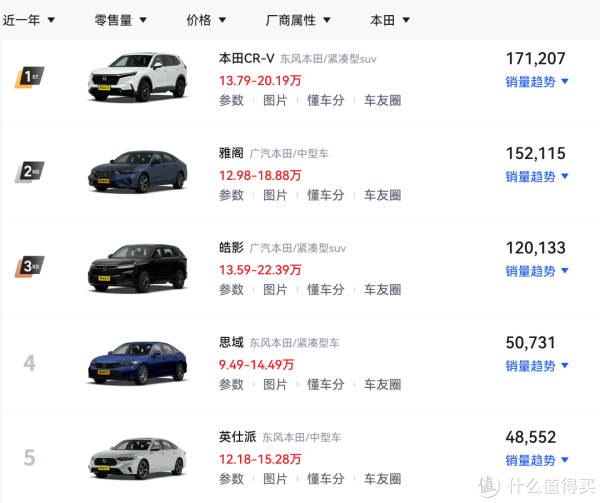Click the 1st place rank badge
The height and width of the screenshot is (503, 600).
coord(30,77)
